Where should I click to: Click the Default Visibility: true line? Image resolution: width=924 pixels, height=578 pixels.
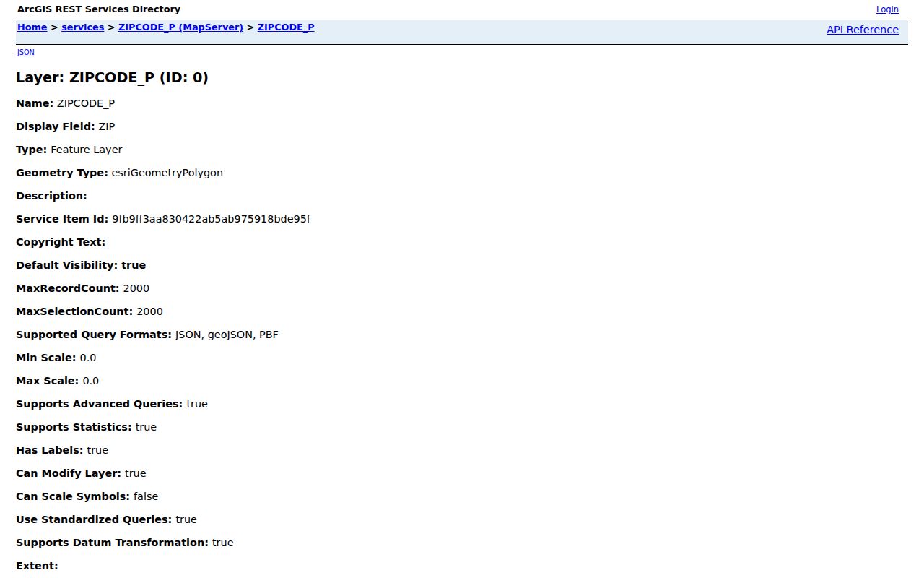pyautogui.click(x=81, y=265)
